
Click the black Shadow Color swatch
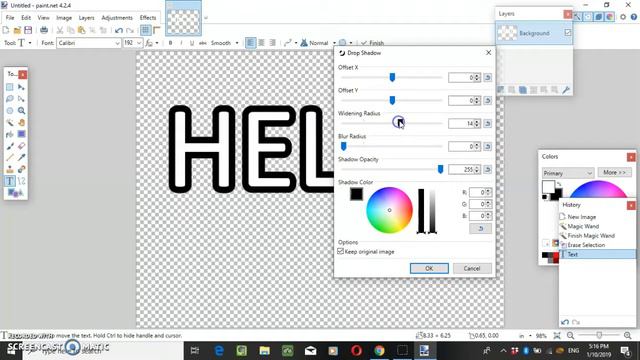pyautogui.click(x=356, y=194)
